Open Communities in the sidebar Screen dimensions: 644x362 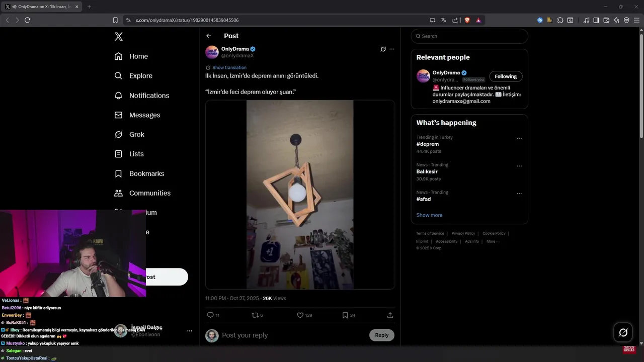142,193
